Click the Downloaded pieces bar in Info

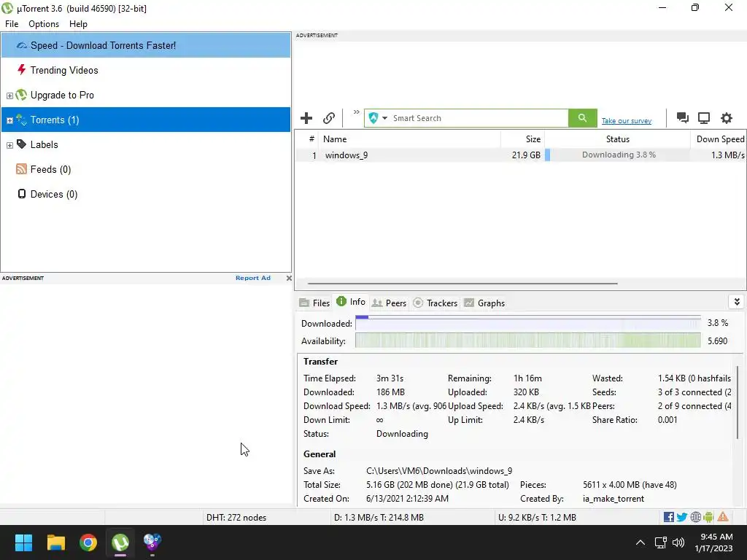[x=528, y=323]
